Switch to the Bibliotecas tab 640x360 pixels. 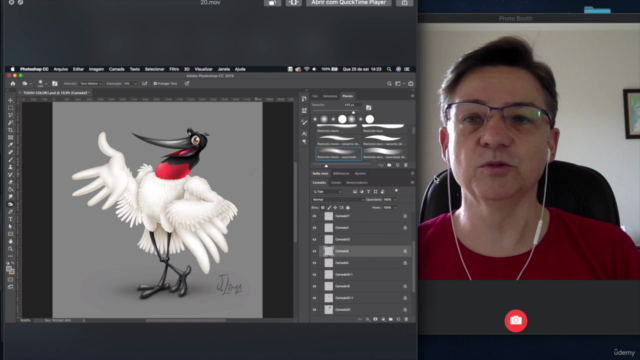click(341, 173)
